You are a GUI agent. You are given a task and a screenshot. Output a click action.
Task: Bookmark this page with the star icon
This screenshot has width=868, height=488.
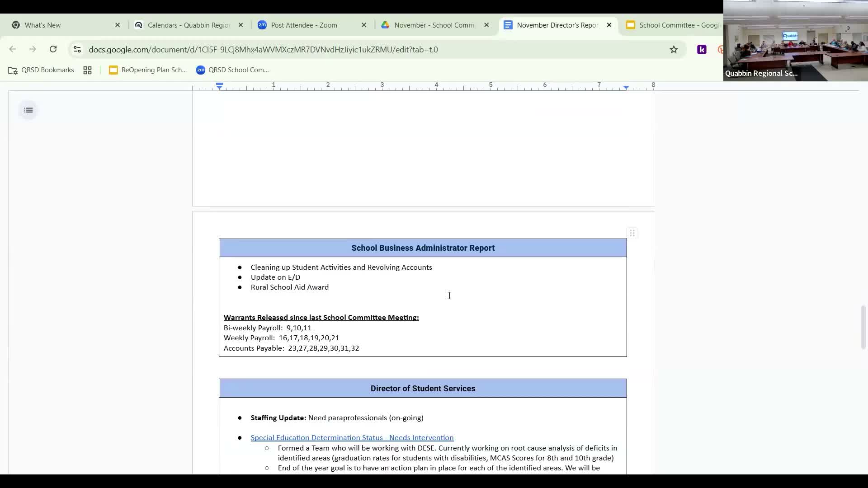[674, 50]
